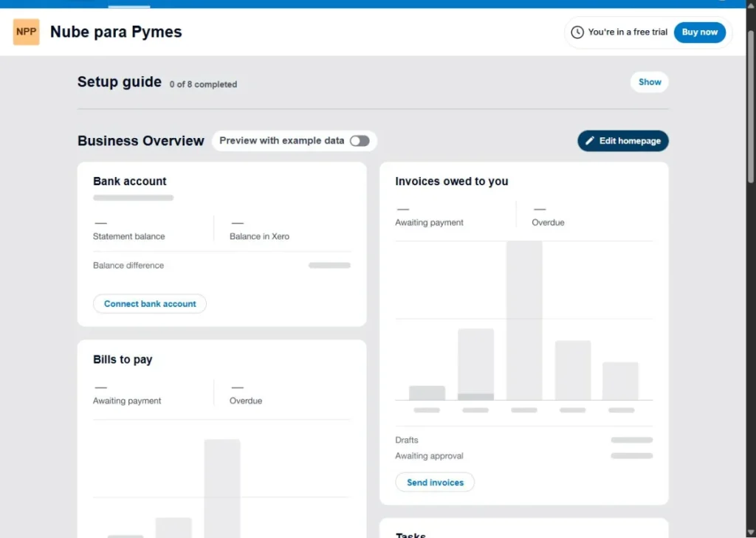Screen dimensions: 756x538
Task: Click the Setup guide heading
Action: 119,82
